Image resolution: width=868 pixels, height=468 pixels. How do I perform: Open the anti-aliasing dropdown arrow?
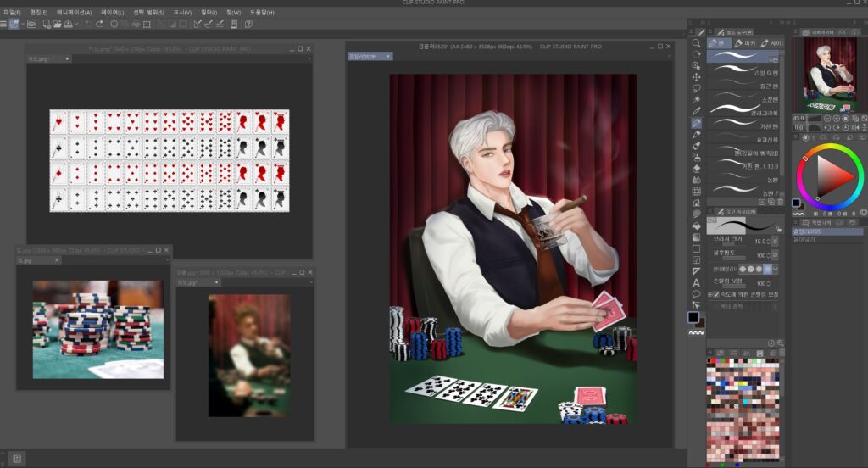[x=777, y=268]
